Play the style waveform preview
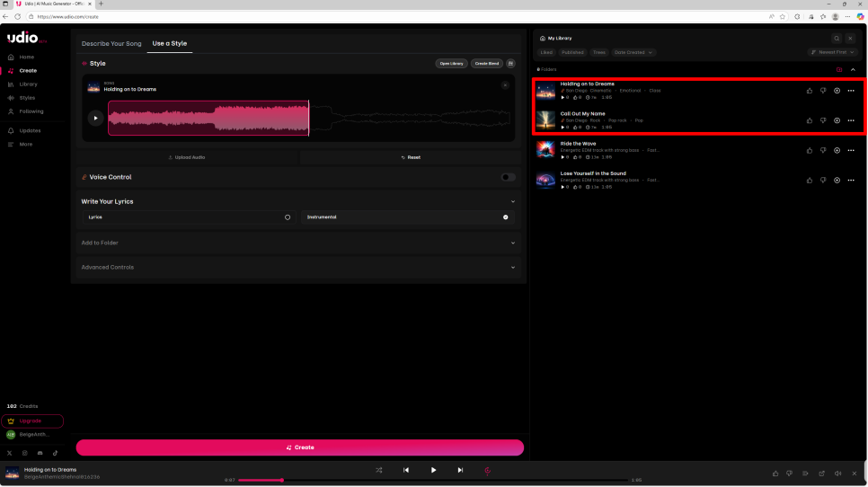868x487 pixels. click(x=95, y=118)
